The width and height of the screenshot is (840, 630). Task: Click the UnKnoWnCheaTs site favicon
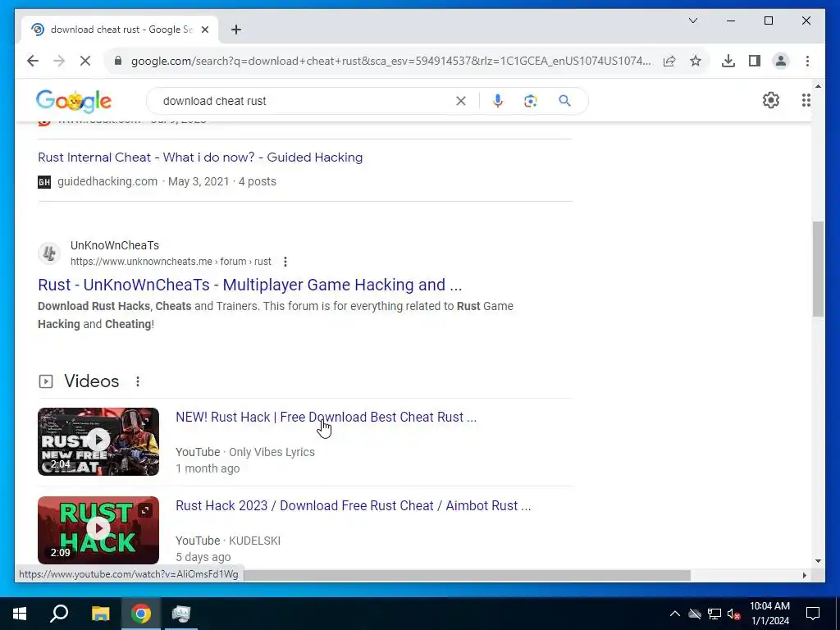[x=49, y=253]
